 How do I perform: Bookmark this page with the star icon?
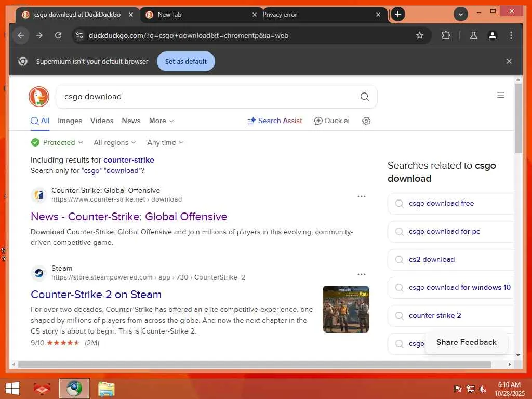[420, 35]
